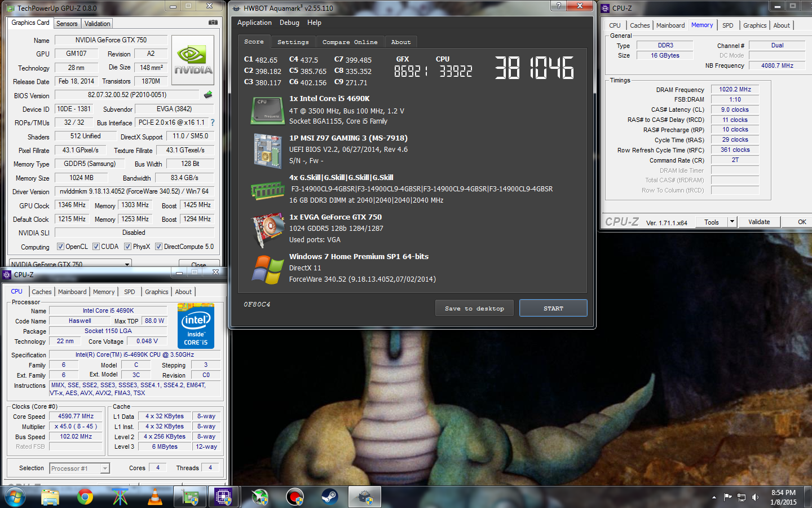Click the NVIDIA logo in GPU-Z
812x508 pixels.
tap(193, 60)
